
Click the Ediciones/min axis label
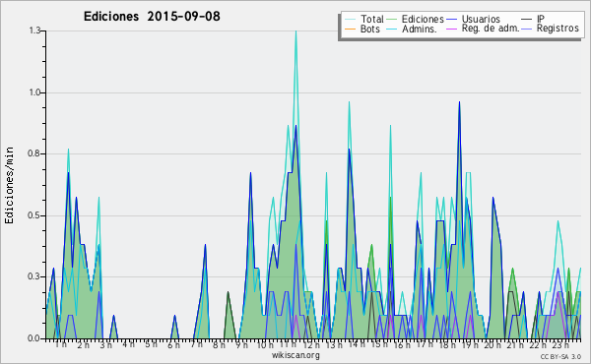9,185
